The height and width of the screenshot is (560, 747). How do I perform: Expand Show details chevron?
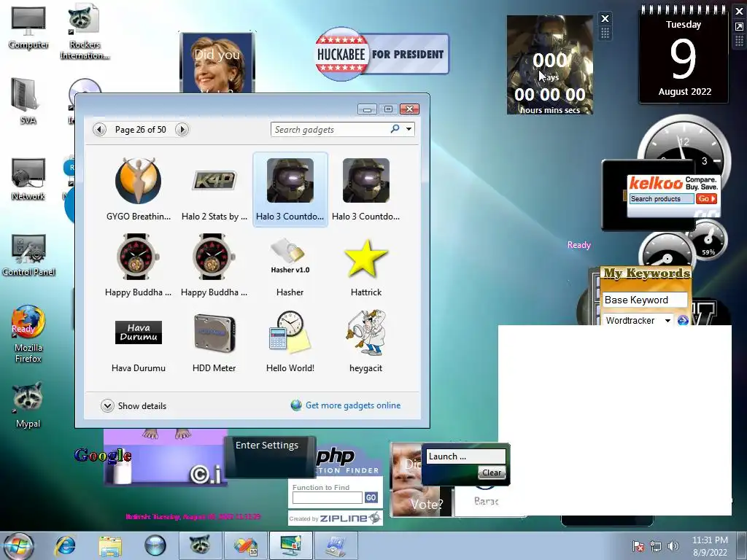coord(108,405)
